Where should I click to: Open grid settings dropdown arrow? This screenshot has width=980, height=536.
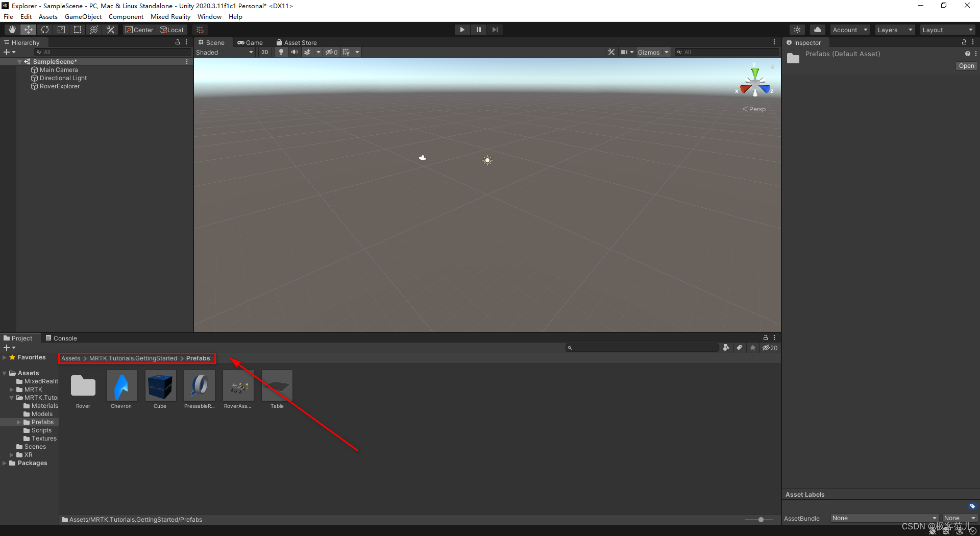coord(357,52)
